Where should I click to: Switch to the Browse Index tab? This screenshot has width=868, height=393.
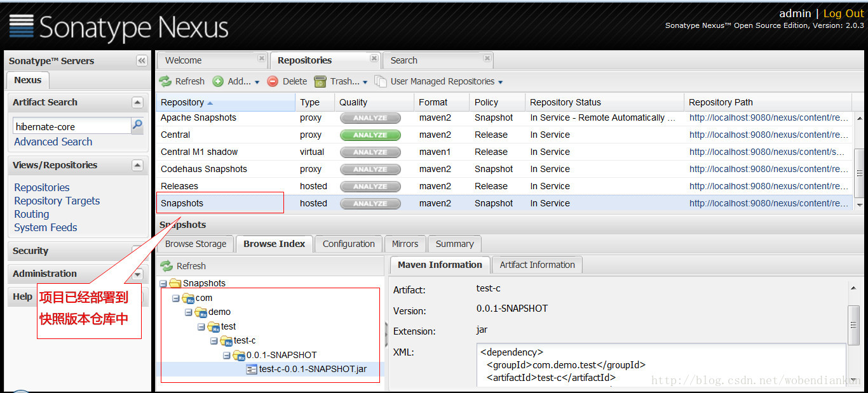point(275,244)
